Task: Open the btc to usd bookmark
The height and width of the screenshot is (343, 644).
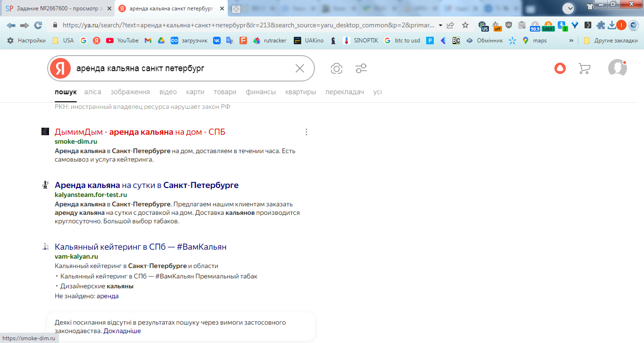Action: coord(402,41)
